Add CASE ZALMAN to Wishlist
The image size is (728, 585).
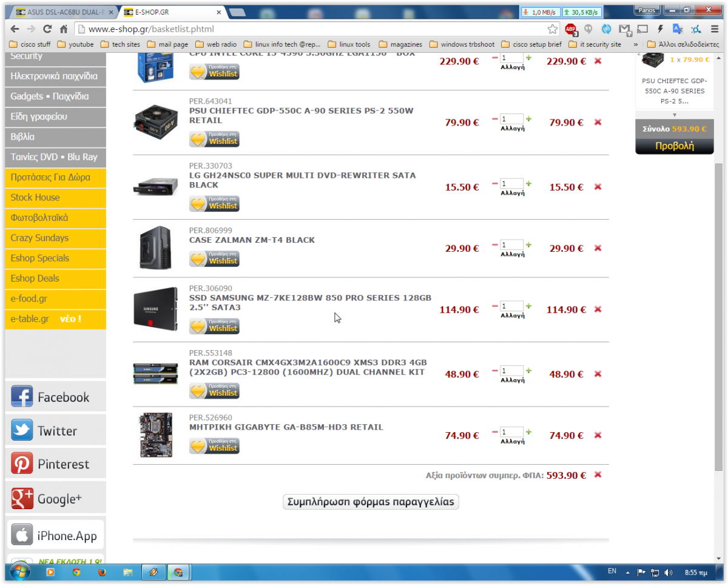pyautogui.click(x=214, y=259)
